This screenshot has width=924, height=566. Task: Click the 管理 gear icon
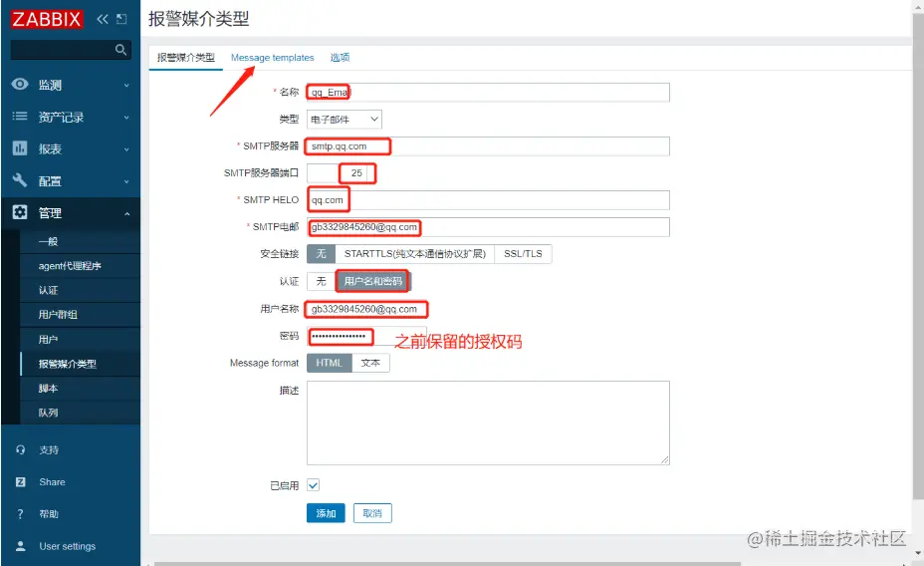tap(20, 212)
